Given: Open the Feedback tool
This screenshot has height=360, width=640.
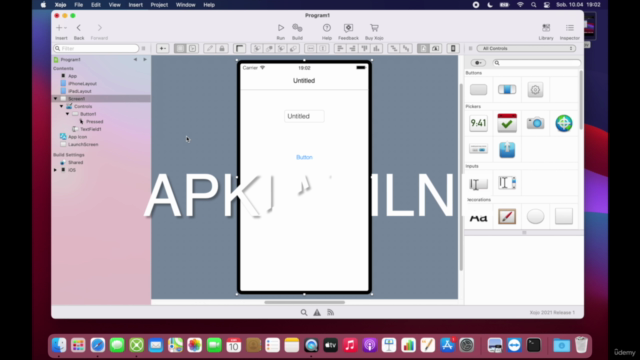Looking at the screenshot, I should [x=348, y=28].
